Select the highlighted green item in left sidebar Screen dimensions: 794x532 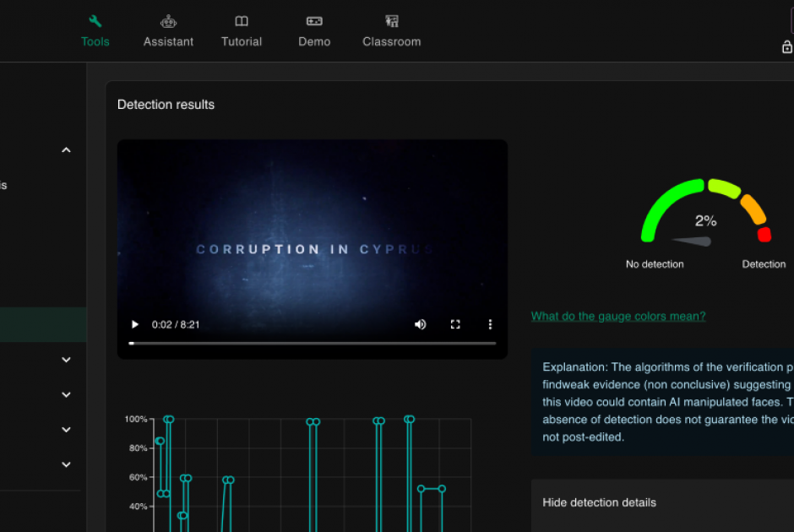42,324
